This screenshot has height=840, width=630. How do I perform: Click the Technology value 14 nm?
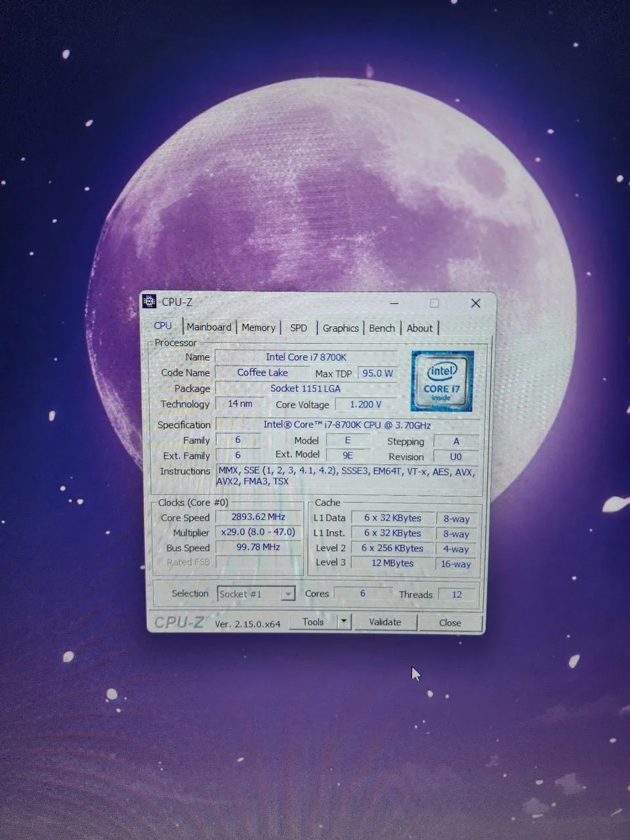click(x=240, y=404)
